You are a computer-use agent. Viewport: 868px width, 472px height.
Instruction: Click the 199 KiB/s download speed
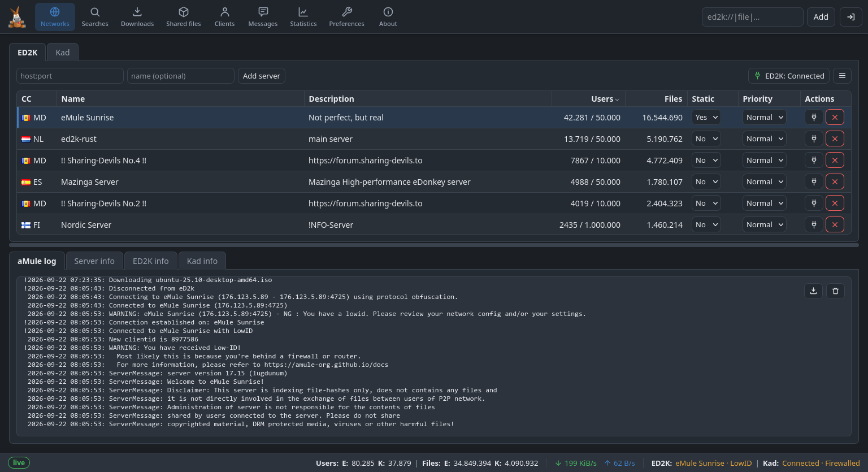click(576, 464)
